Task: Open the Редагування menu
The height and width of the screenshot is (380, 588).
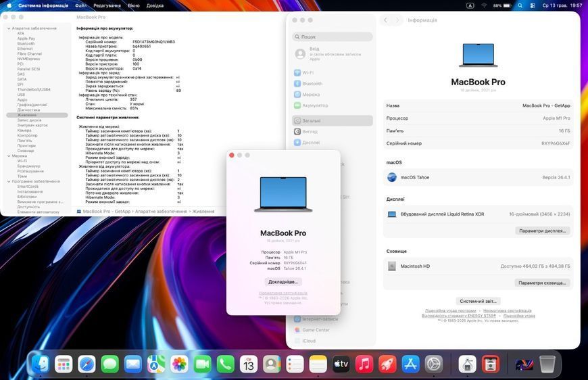Action: [107, 5]
